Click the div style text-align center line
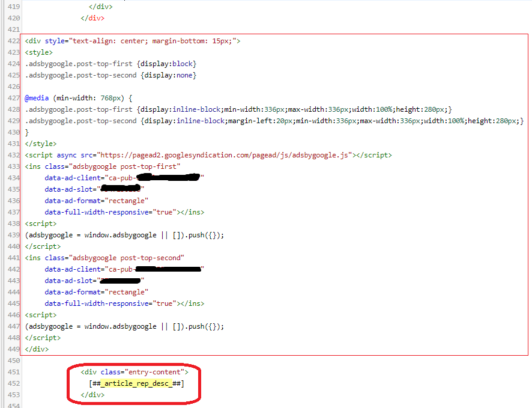 133,41
